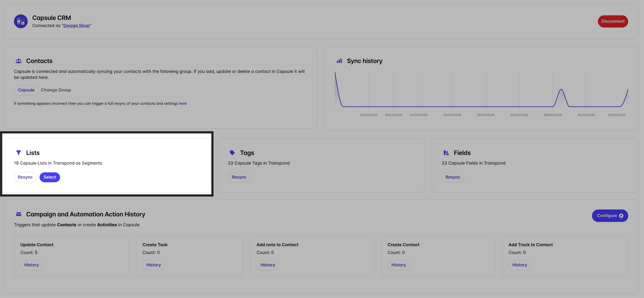Click the 15/04/2026 date label on chart

coord(616,115)
